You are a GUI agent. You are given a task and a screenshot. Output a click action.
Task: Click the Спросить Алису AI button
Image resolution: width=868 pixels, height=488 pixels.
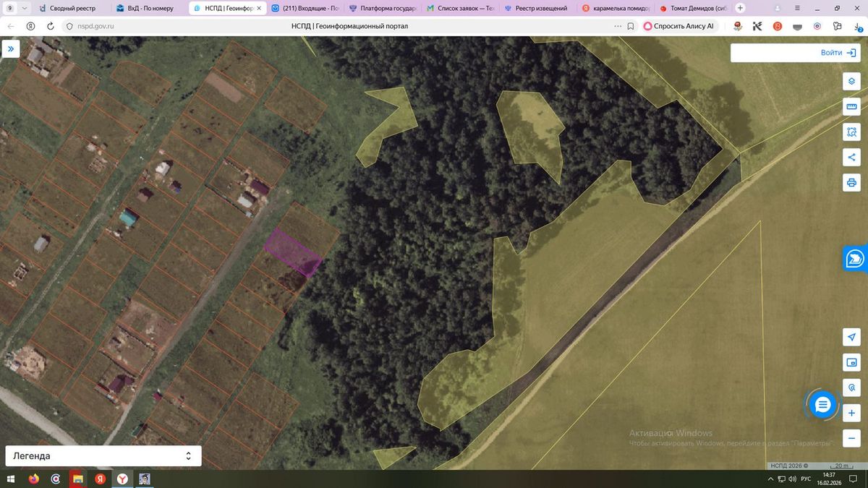click(x=679, y=25)
